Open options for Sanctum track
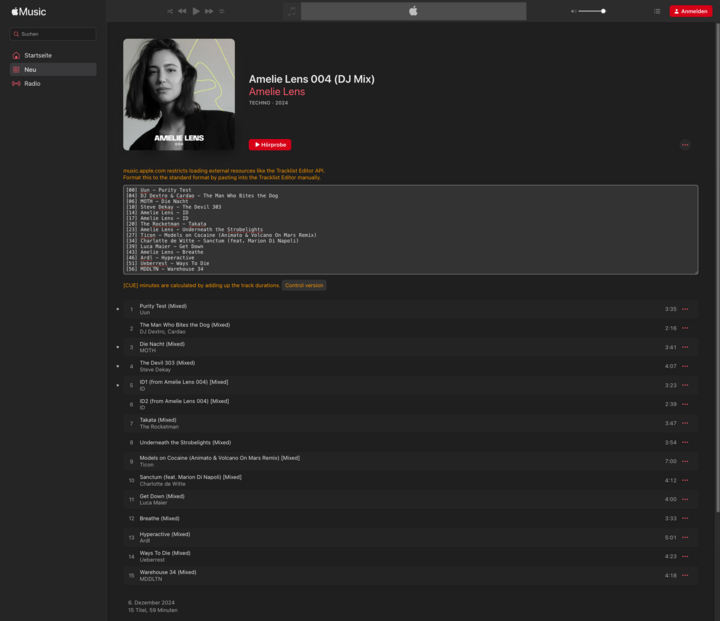Screen dimensions: 720x621 pyautogui.click(x=685, y=480)
